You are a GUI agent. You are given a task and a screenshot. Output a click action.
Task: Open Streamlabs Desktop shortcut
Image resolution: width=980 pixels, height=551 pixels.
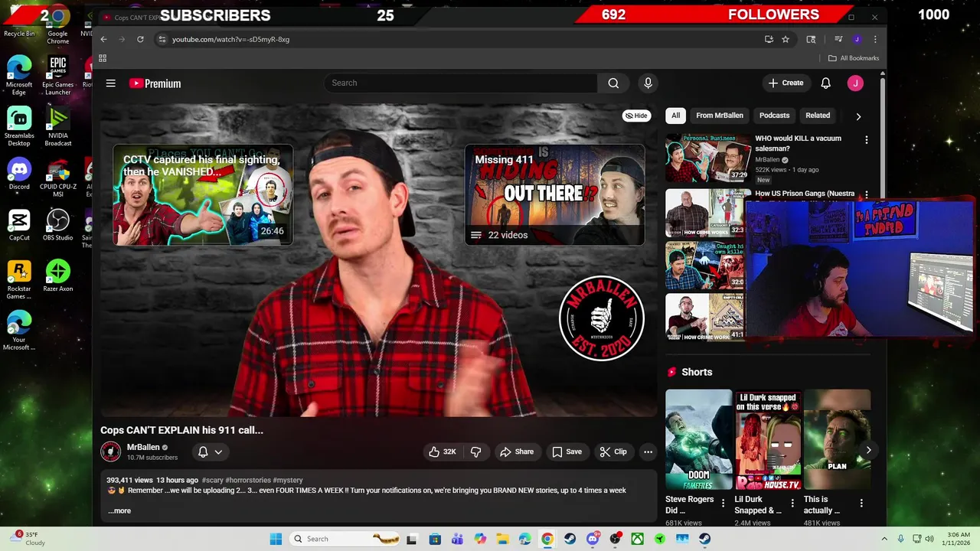tap(19, 126)
